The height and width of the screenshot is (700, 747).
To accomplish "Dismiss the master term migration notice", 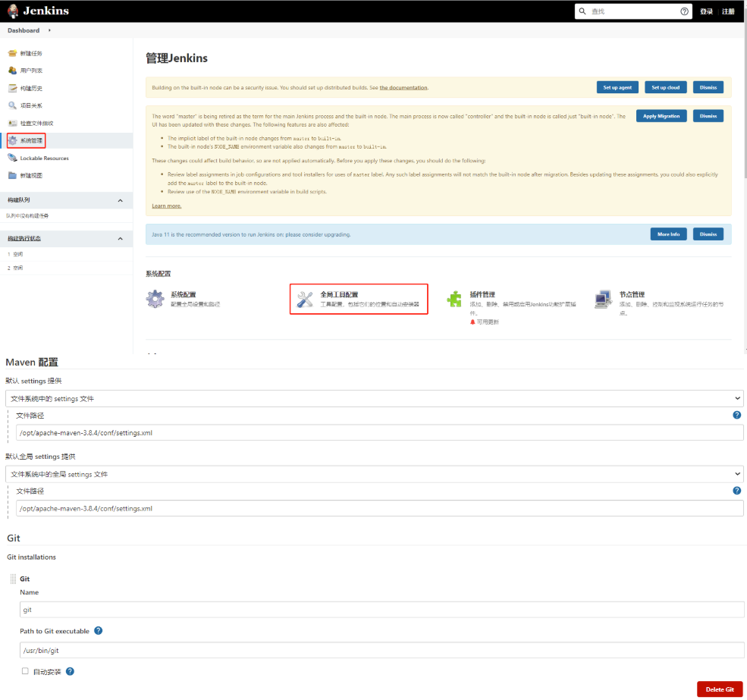I will click(x=708, y=116).
